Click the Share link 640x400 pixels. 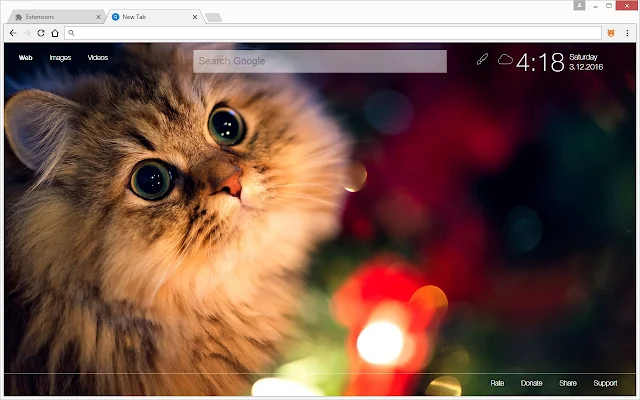click(568, 383)
